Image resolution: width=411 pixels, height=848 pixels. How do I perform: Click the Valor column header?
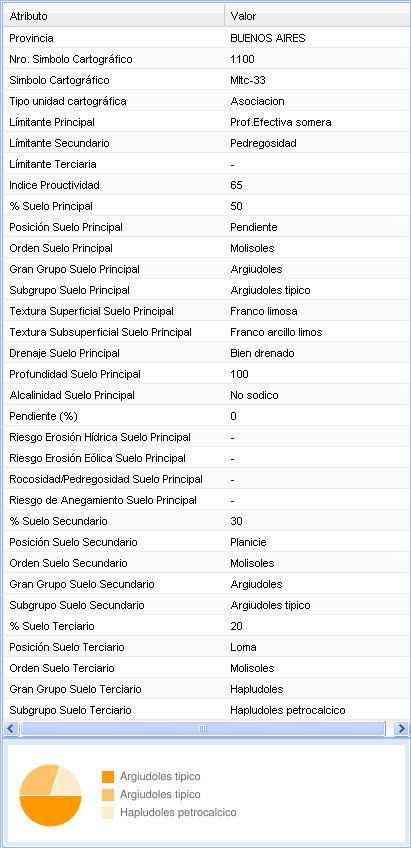(x=317, y=16)
